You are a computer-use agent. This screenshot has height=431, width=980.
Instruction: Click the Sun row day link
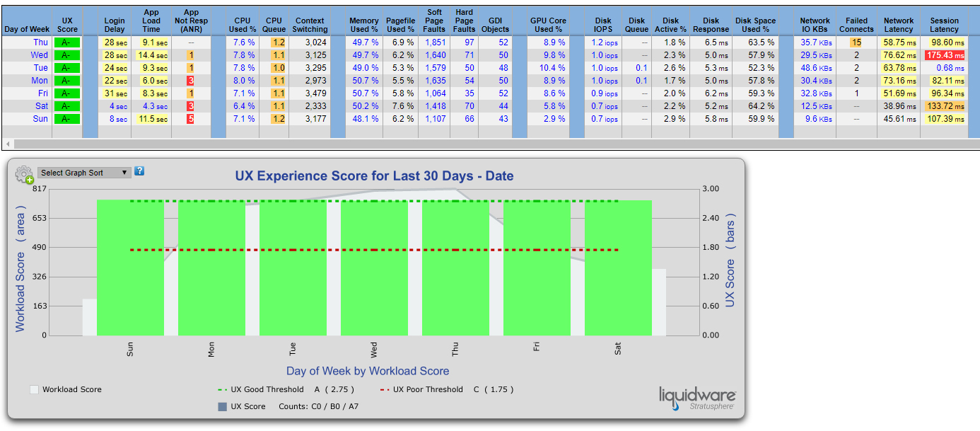[41, 119]
